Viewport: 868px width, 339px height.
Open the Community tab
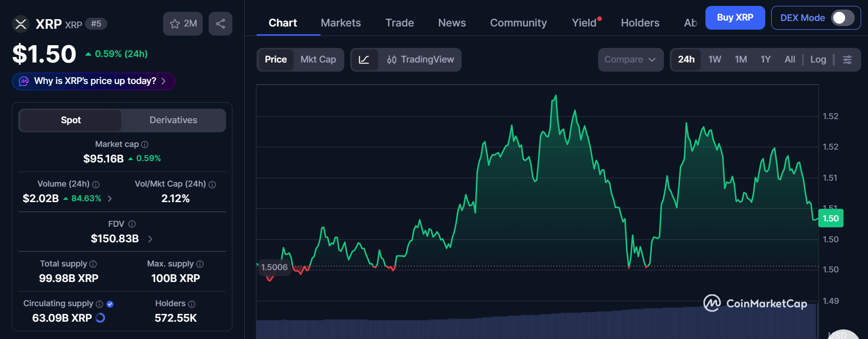(x=518, y=23)
